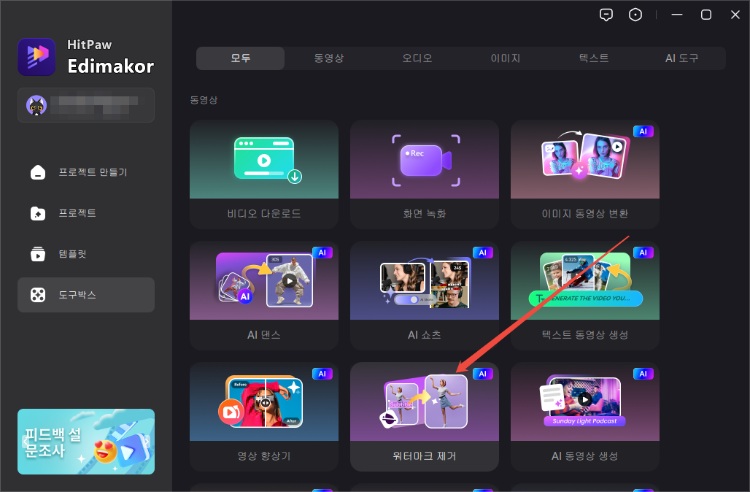The image size is (750, 492).
Task: Click the 템플릿 template icon
Action: tap(38, 254)
